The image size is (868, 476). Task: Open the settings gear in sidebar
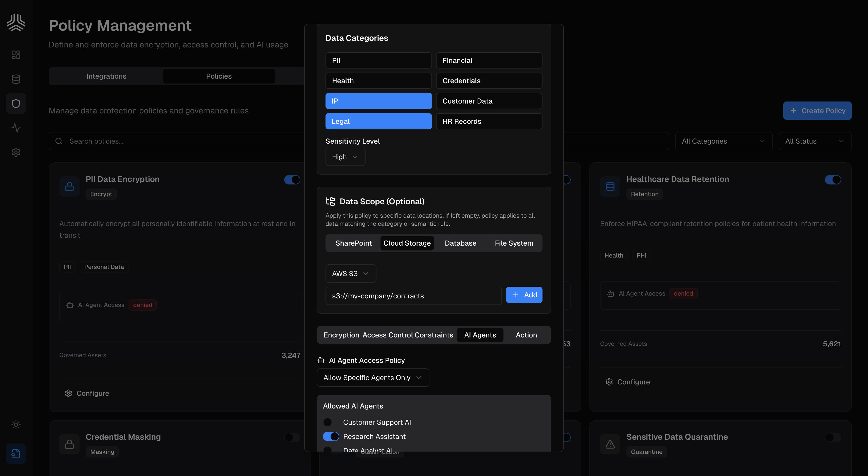click(16, 152)
